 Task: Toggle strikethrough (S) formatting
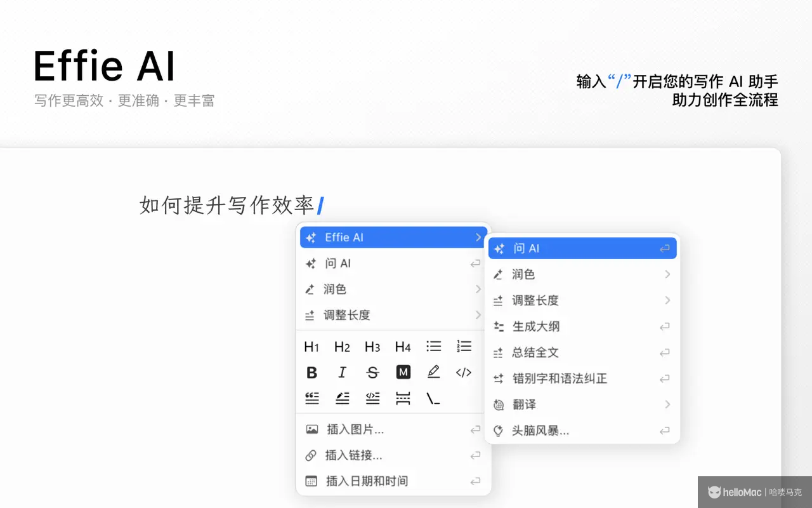tap(372, 373)
